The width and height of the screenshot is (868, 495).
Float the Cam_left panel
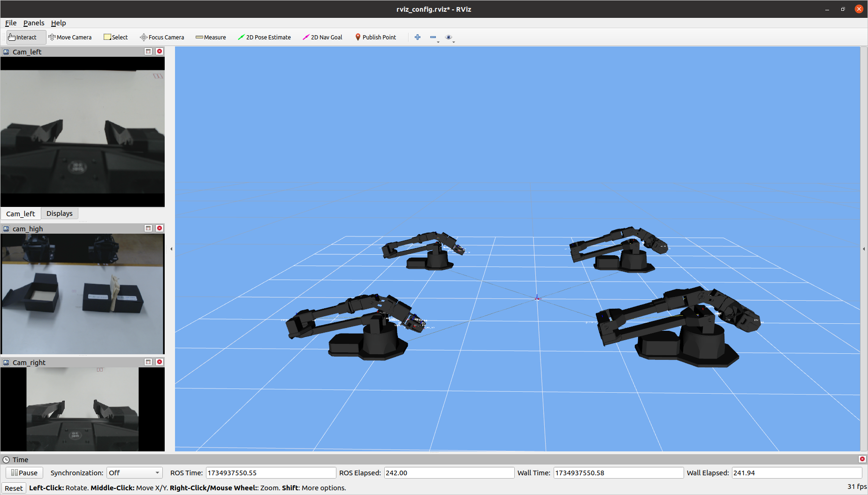tap(148, 52)
